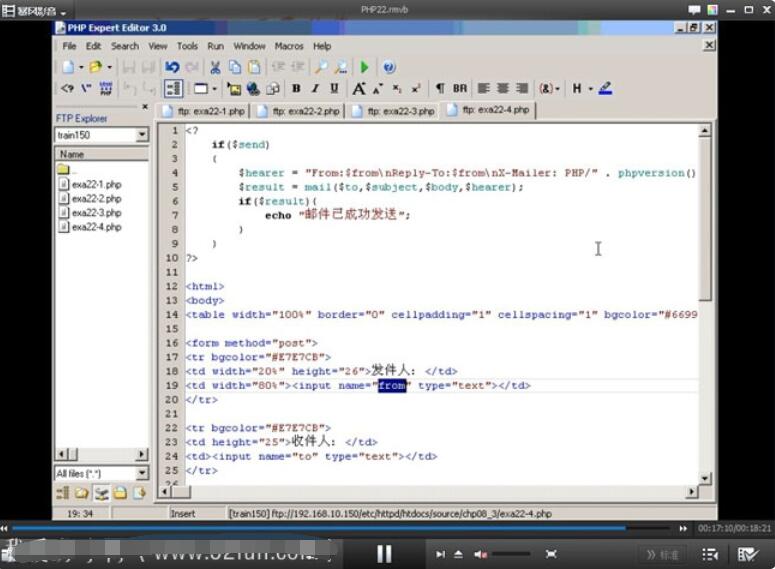Insert image icon in HTML toolbar
The width and height of the screenshot is (775, 569).
(x=234, y=88)
